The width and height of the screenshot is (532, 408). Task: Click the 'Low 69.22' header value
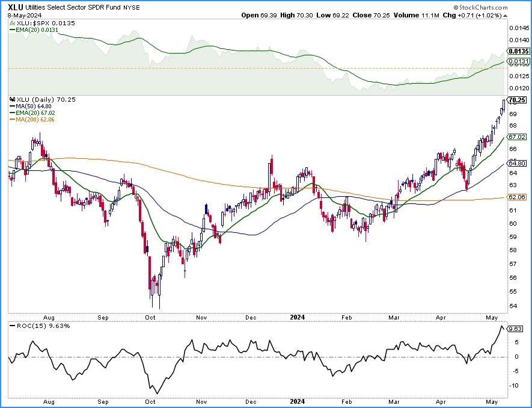[x=332, y=15]
